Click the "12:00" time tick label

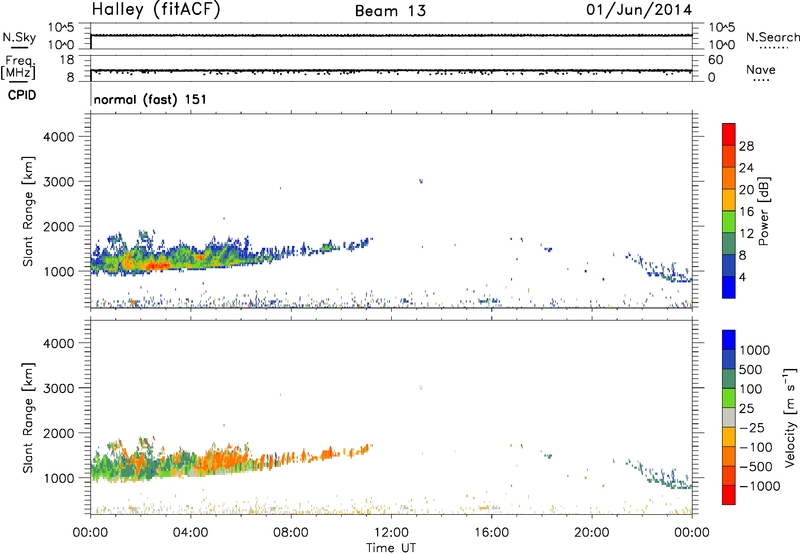click(x=391, y=533)
